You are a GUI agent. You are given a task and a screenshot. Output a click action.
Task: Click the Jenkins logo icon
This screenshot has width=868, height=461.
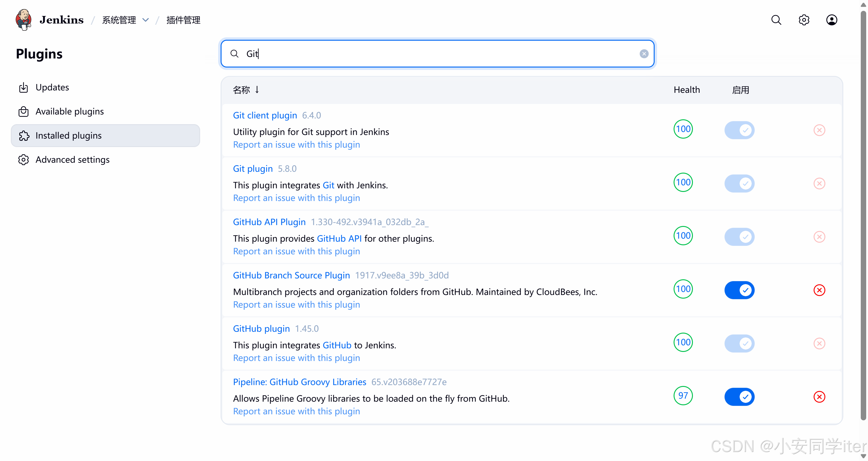[x=24, y=20]
